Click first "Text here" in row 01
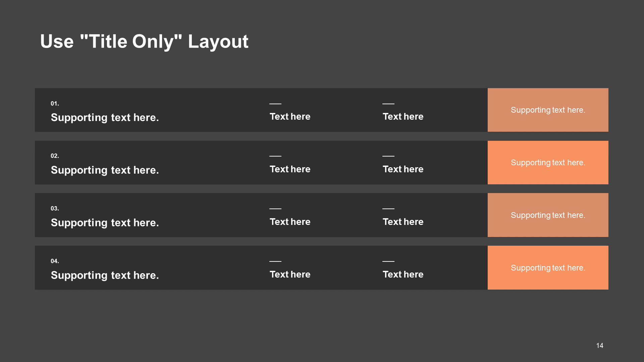 (290, 117)
